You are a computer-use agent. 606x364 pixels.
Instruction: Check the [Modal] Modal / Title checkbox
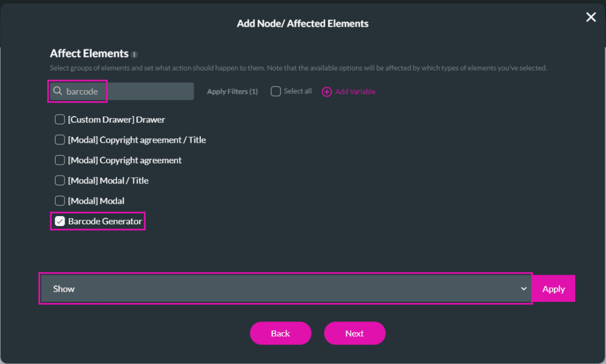(59, 180)
